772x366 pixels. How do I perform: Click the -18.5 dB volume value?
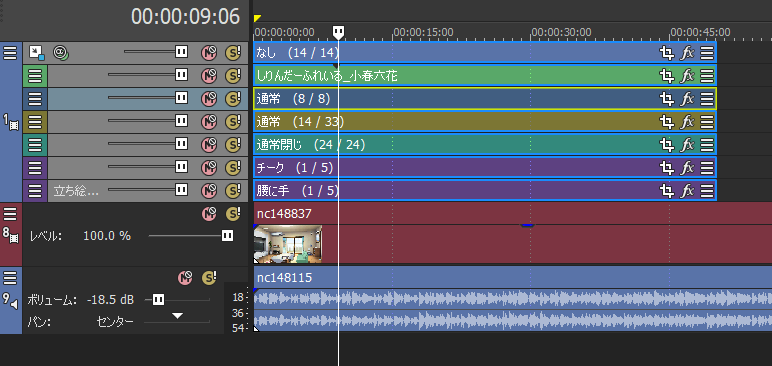point(110,299)
